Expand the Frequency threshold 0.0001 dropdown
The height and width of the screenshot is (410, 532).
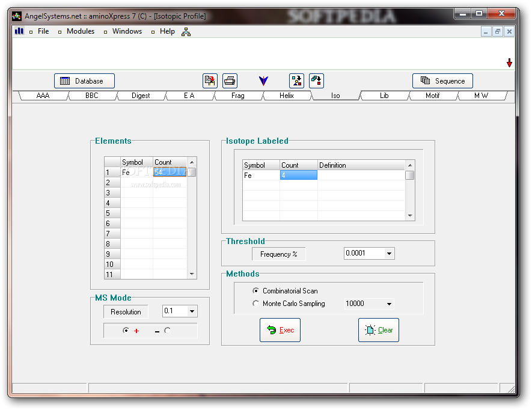tap(389, 254)
